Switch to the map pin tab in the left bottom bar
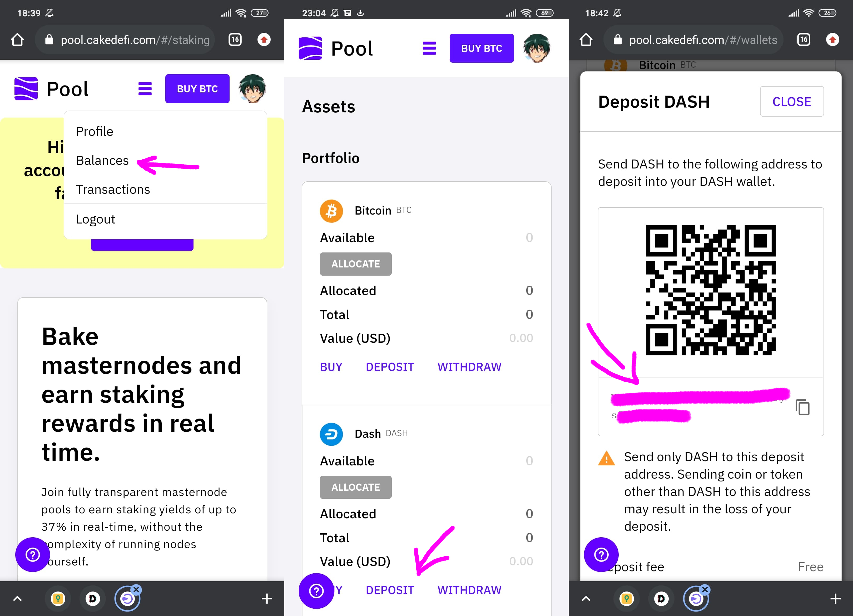853x616 pixels. tap(58, 599)
